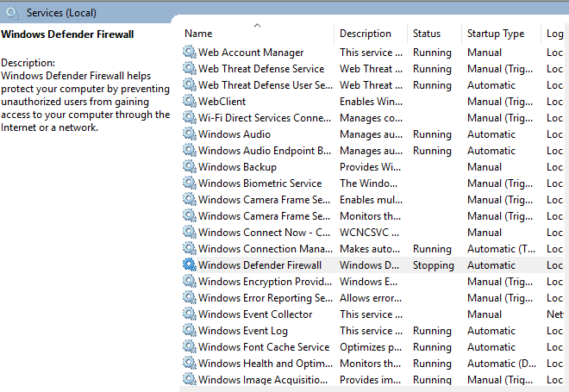
Task: Click the Windows E... description cell
Action: (368, 282)
